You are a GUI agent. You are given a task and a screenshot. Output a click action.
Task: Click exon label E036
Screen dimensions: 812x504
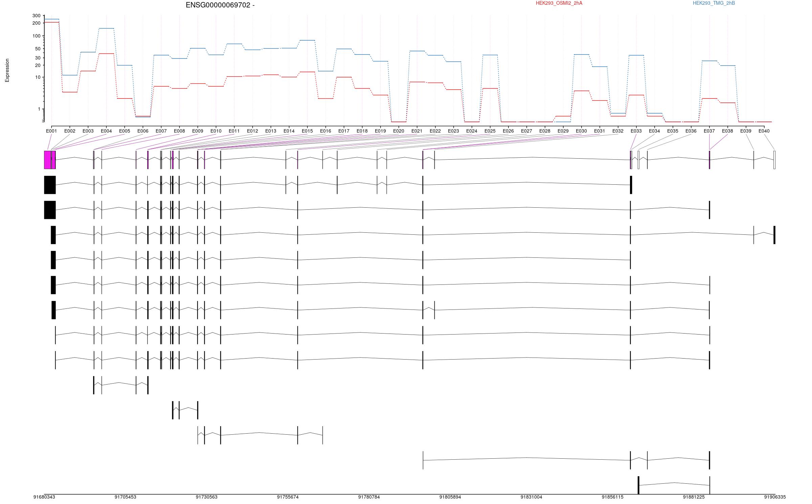691,131
